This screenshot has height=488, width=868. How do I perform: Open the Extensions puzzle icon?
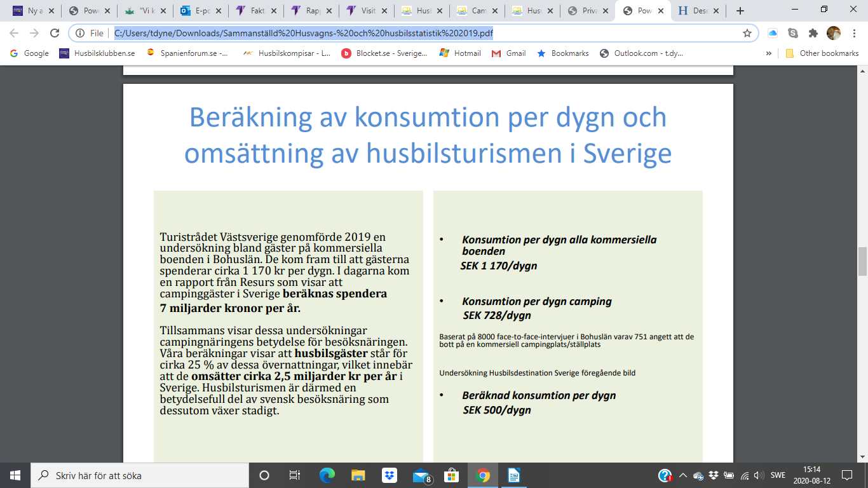[813, 33]
